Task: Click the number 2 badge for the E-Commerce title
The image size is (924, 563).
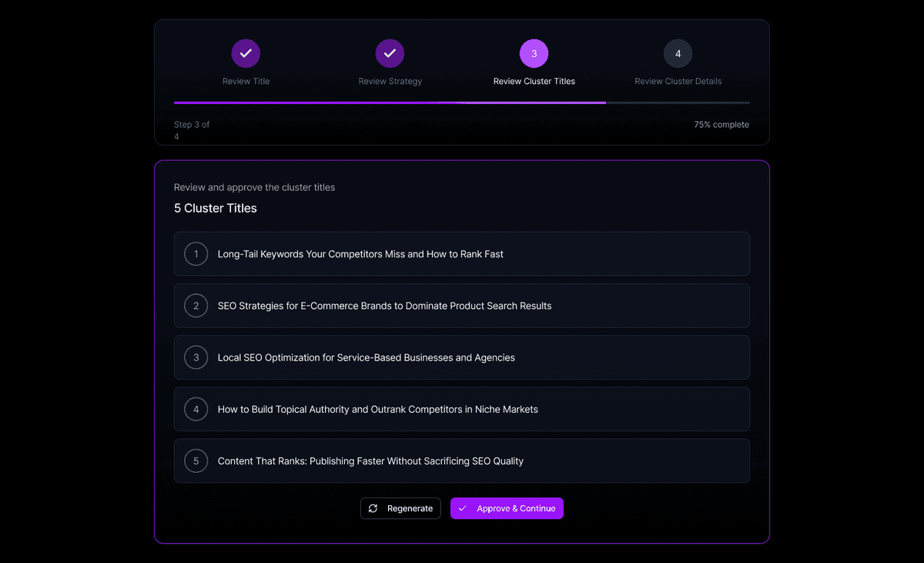Action: (x=196, y=306)
